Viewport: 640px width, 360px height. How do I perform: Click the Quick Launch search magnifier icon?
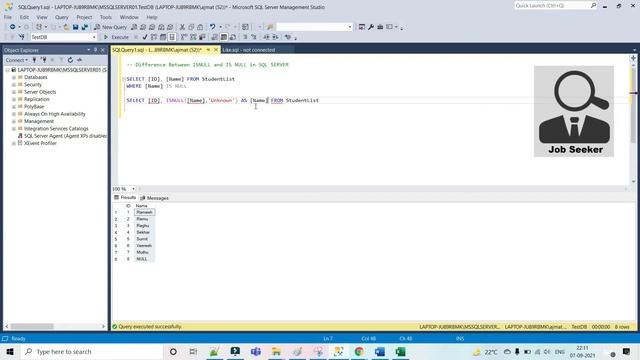593,5
